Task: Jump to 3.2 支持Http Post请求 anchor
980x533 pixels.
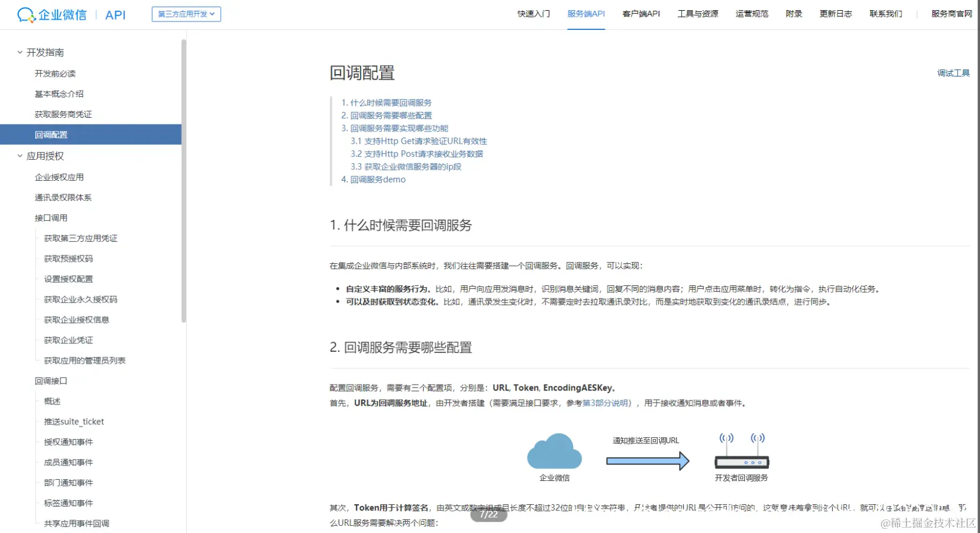Action: coord(417,154)
